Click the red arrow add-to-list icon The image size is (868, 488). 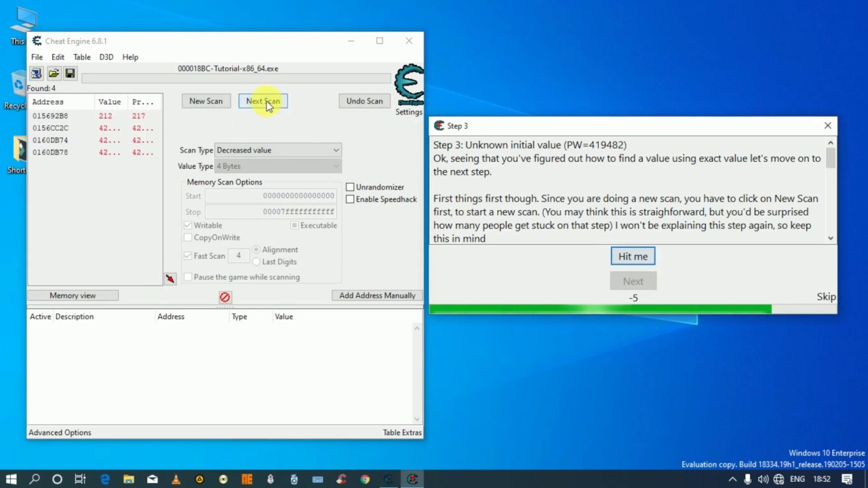tap(170, 279)
